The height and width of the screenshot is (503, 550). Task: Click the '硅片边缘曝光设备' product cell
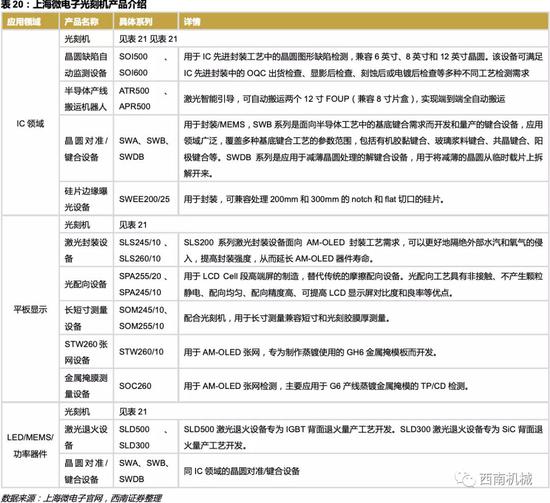point(86,199)
